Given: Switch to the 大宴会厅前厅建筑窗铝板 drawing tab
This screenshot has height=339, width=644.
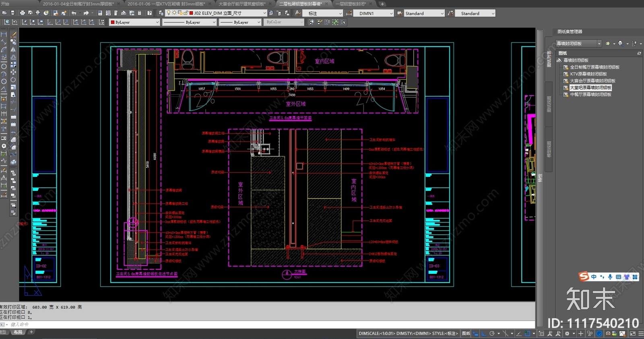Looking at the screenshot, I should pyautogui.click(x=242, y=4).
